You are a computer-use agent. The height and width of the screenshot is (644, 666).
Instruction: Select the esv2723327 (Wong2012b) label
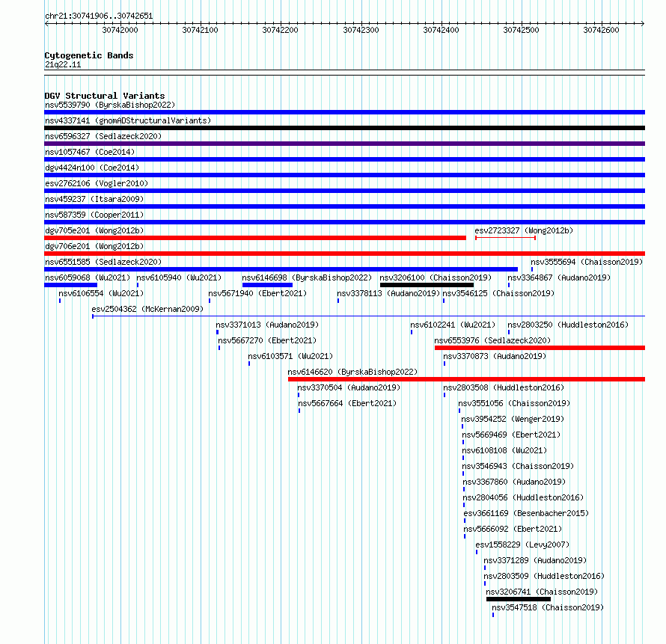click(x=524, y=230)
